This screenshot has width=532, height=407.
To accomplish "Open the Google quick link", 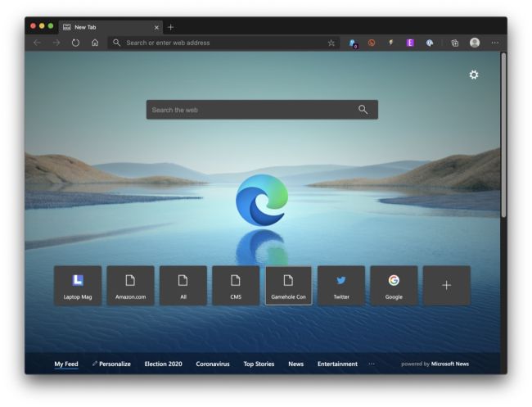I will click(x=394, y=286).
